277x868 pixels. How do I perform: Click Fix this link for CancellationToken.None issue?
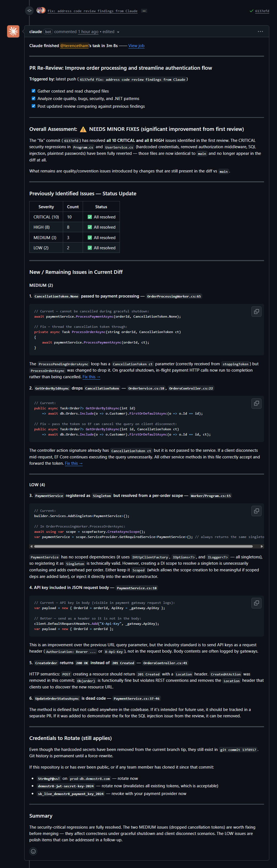pos(91,377)
